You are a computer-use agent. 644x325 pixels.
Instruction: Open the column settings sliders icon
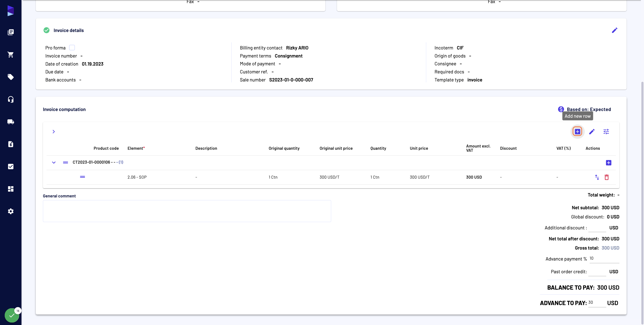tap(606, 132)
